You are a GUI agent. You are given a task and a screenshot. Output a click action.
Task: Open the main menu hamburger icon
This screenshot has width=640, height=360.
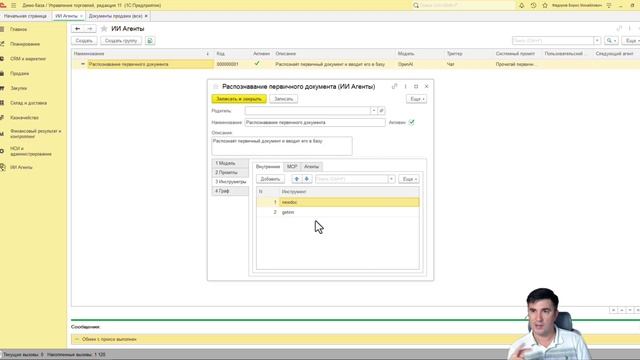pos(13,5)
